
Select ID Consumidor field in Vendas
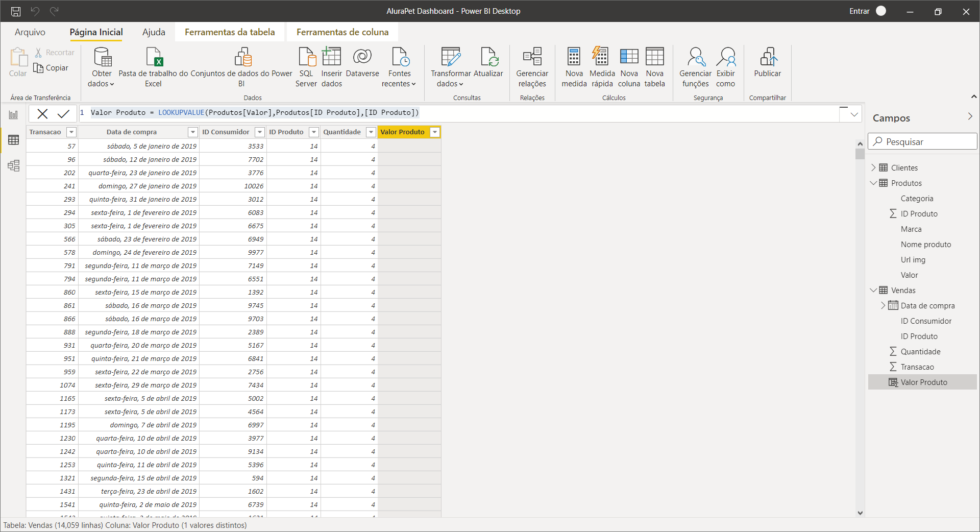tap(926, 321)
